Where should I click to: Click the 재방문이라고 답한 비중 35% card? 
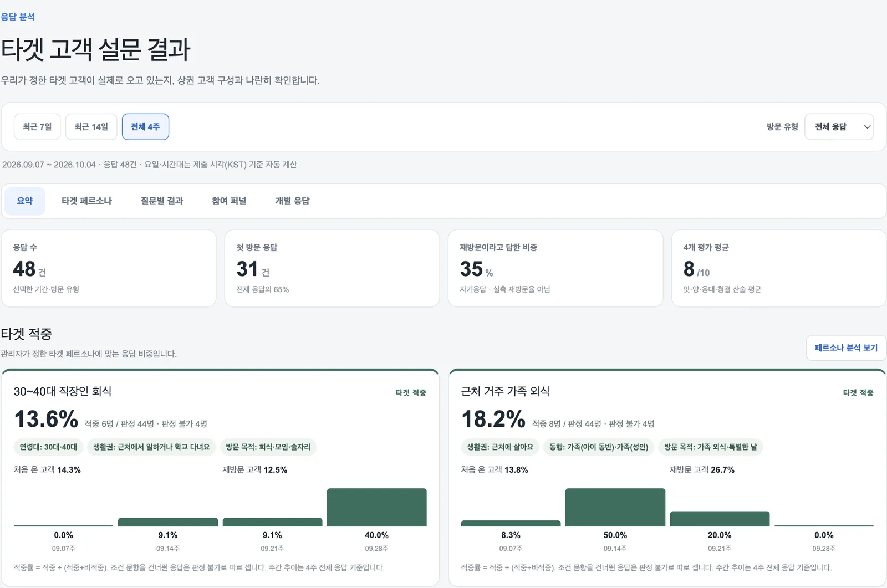(555, 268)
